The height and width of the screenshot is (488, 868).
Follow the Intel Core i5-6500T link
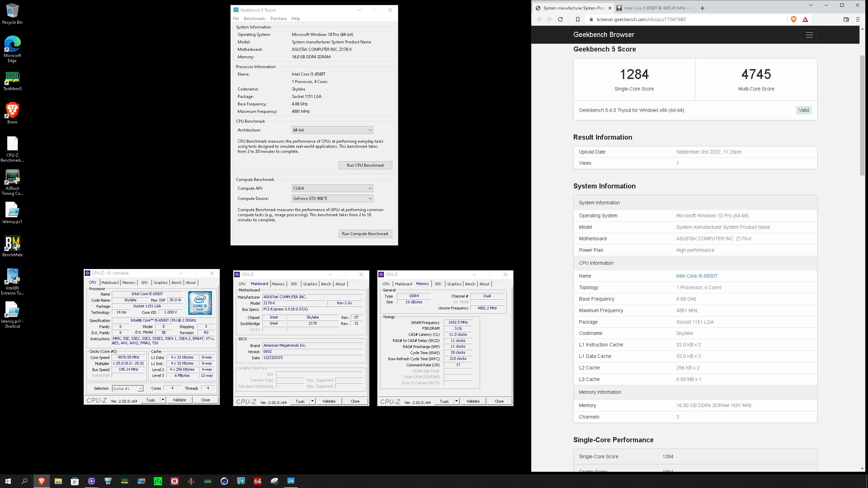pos(697,276)
